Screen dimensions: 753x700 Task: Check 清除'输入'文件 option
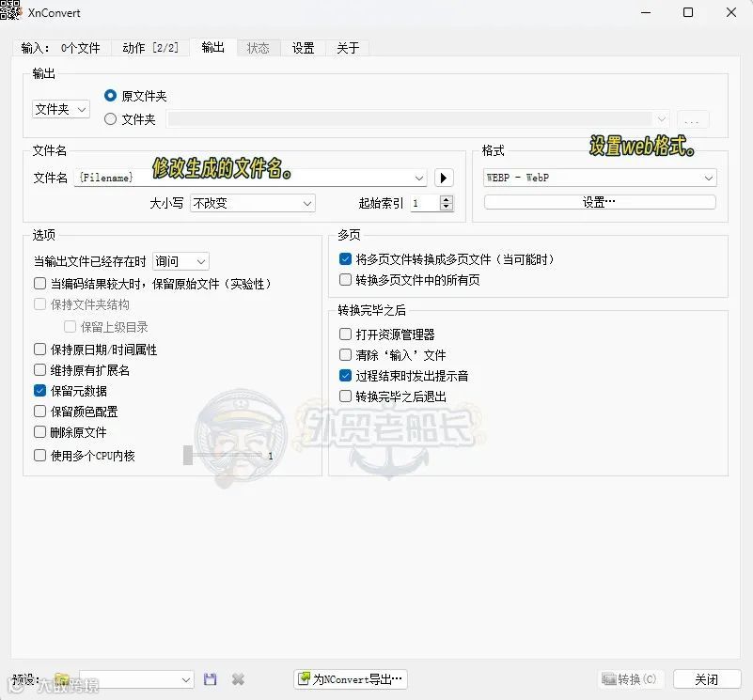(345, 354)
